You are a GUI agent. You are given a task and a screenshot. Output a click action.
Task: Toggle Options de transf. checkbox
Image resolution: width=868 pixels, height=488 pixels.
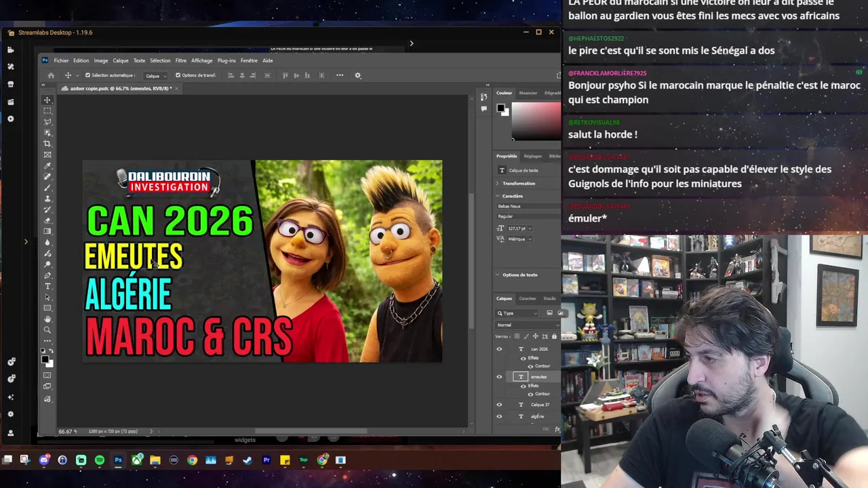pyautogui.click(x=178, y=75)
